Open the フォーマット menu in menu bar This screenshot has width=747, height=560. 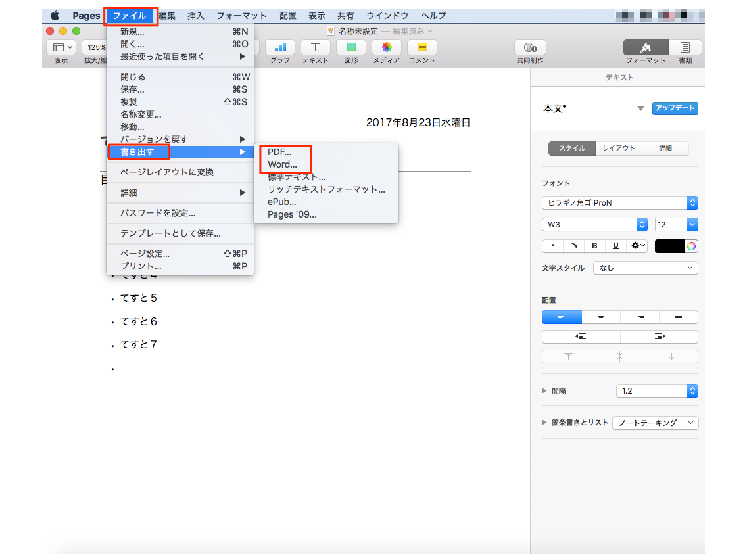(x=241, y=16)
